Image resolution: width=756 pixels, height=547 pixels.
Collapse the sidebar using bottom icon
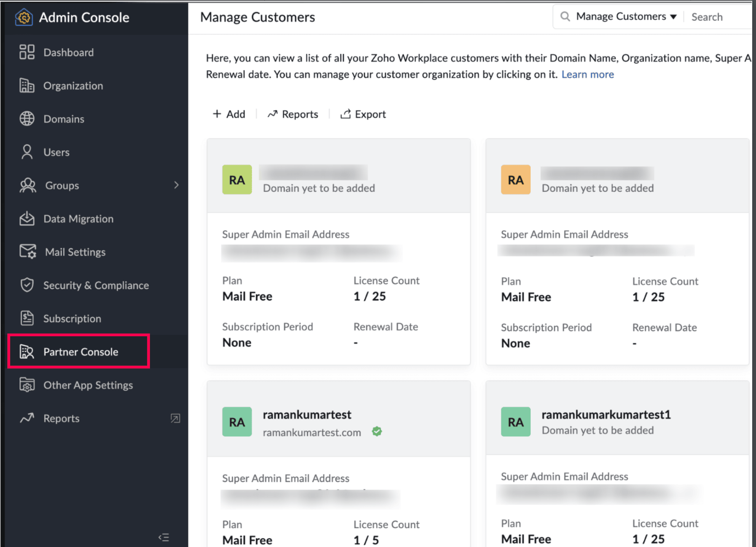tap(164, 537)
